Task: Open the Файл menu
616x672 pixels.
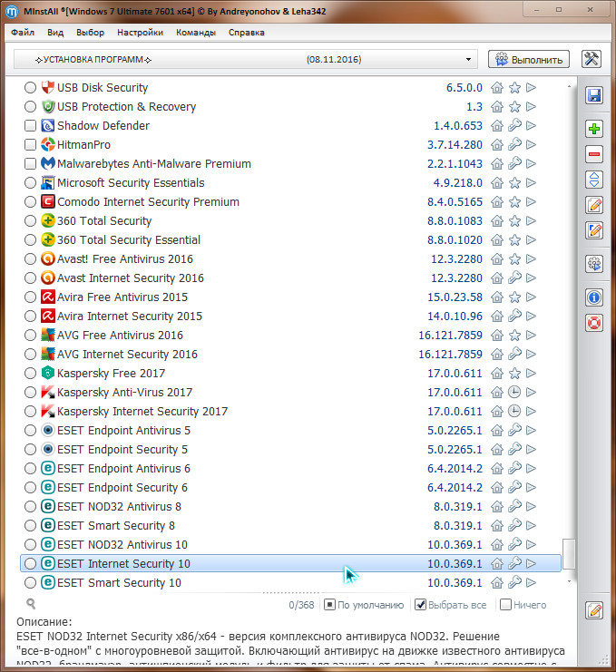Action: click(23, 32)
